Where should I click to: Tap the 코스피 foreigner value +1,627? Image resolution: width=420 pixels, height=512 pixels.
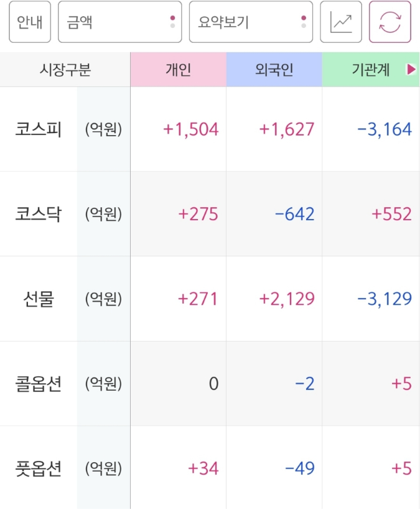[286, 129]
